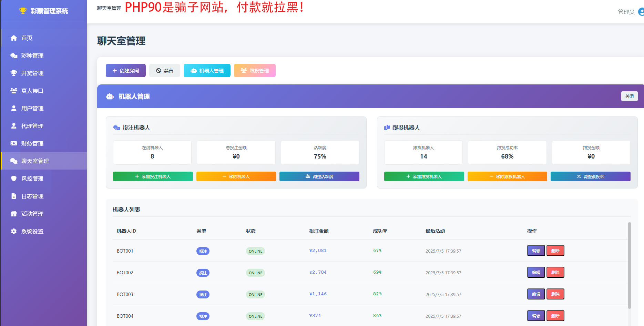The image size is (644, 326).
Task: Click 调整活跃度 button
Action: click(x=319, y=176)
